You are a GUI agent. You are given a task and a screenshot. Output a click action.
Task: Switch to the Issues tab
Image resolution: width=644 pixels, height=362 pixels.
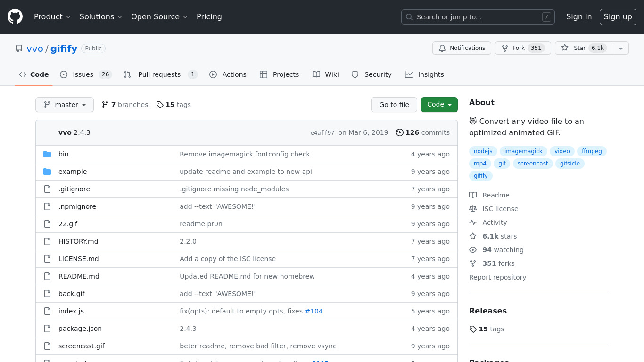(86, 74)
